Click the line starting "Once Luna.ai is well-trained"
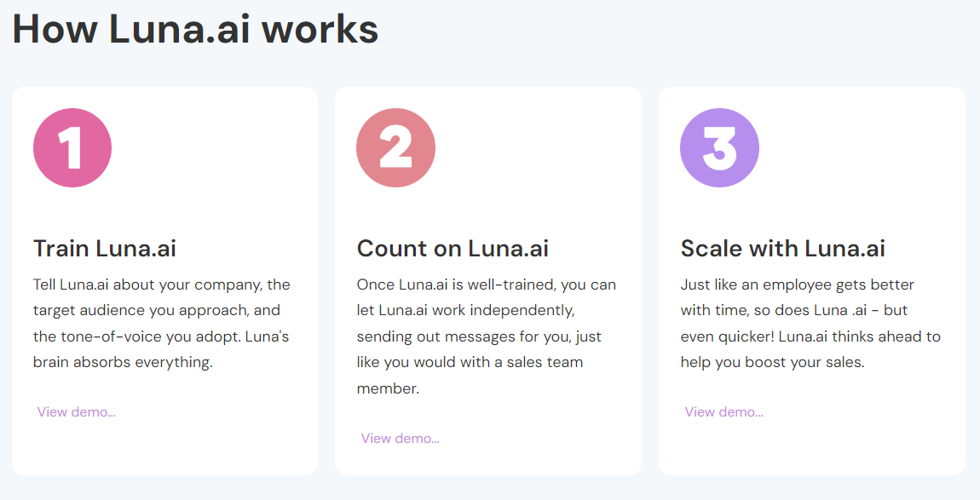Image resolution: width=980 pixels, height=500 pixels. (486, 284)
